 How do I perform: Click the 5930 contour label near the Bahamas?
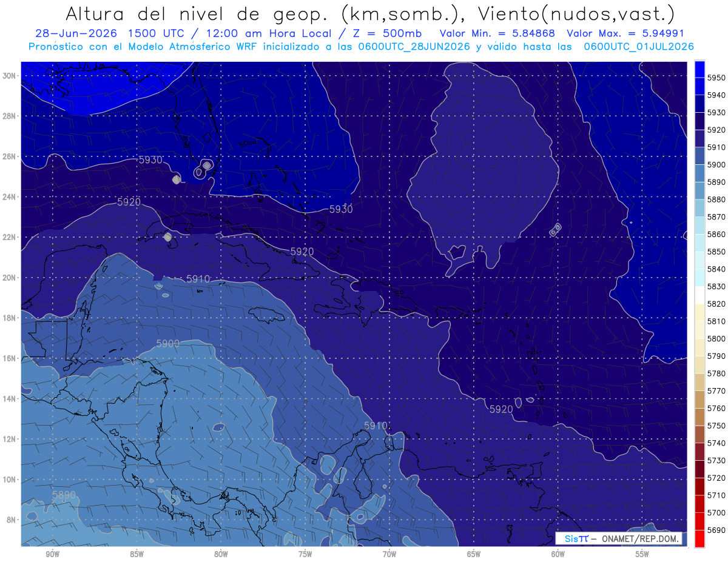(x=341, y=209)
